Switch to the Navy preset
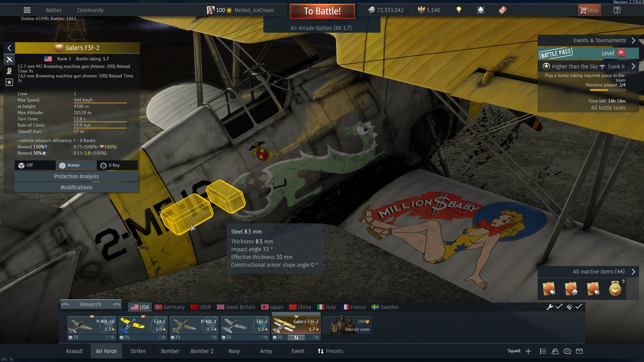This screenshot has height=362, width=644. tap(234, 351)
